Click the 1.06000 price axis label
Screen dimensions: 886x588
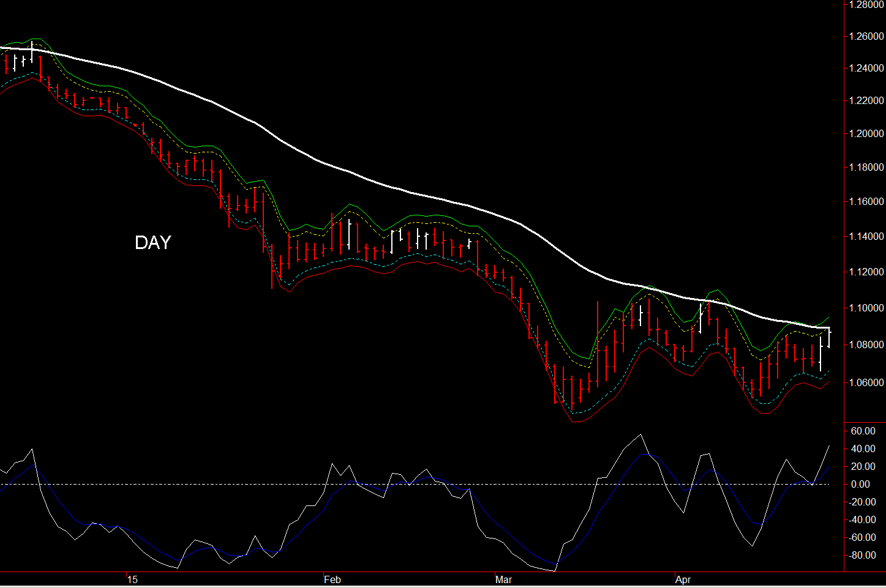(x=865, y=382)
